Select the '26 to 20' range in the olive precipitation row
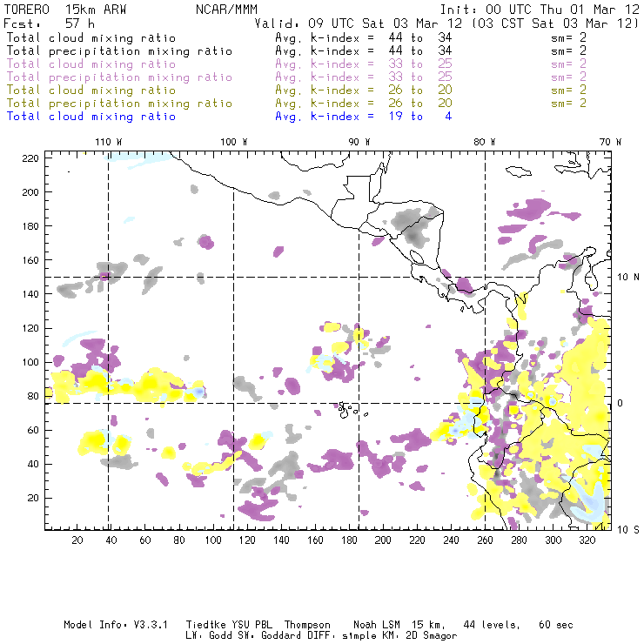This screenshot has height=644, width=644. (x=420, y=104)
